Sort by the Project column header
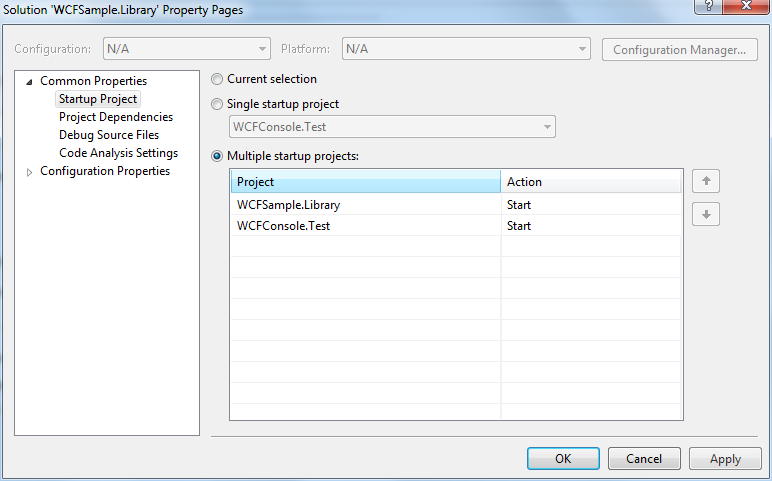 366,182
